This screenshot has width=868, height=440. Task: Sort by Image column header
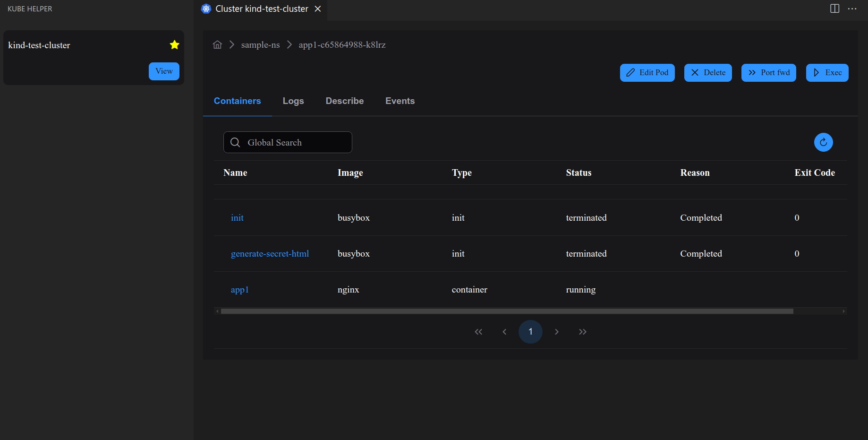coord(350,173)
